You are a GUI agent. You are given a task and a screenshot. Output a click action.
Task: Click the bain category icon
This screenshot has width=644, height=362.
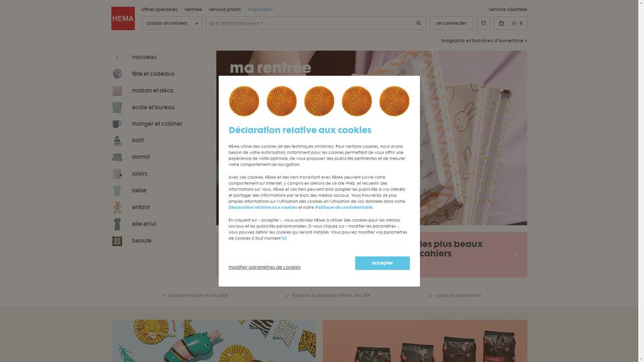117,140
